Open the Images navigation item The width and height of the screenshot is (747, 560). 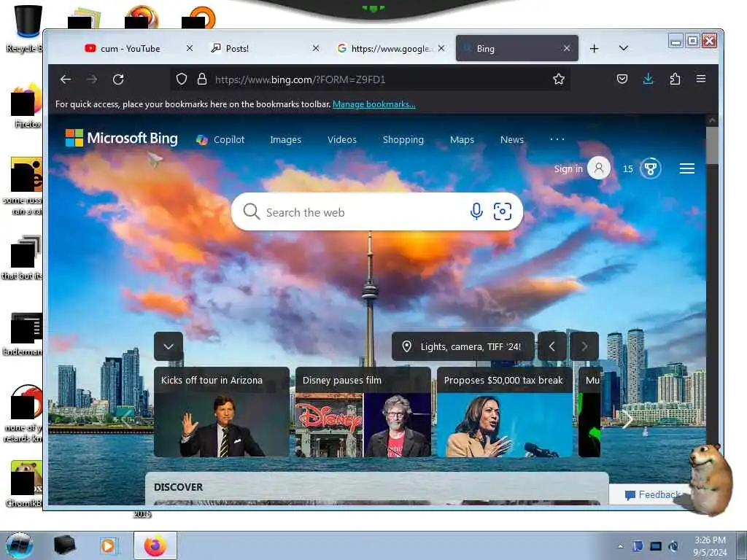285,139
